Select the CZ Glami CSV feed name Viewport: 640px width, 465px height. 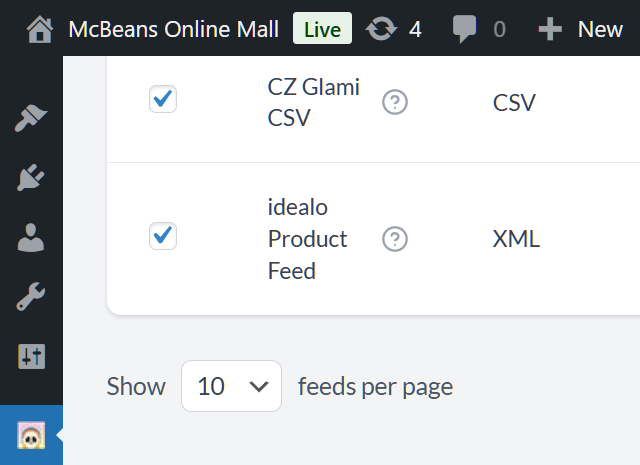tap(313, 102)
